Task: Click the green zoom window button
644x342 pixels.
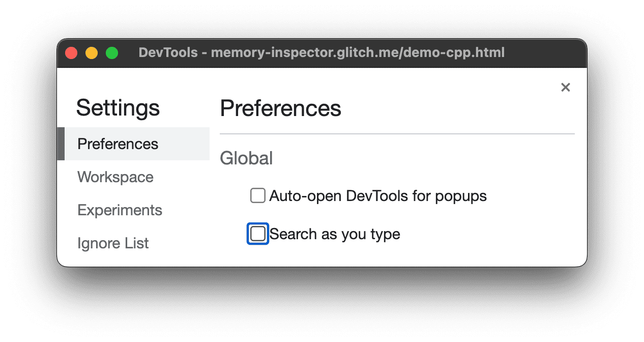Action: [x=112, y=52]
